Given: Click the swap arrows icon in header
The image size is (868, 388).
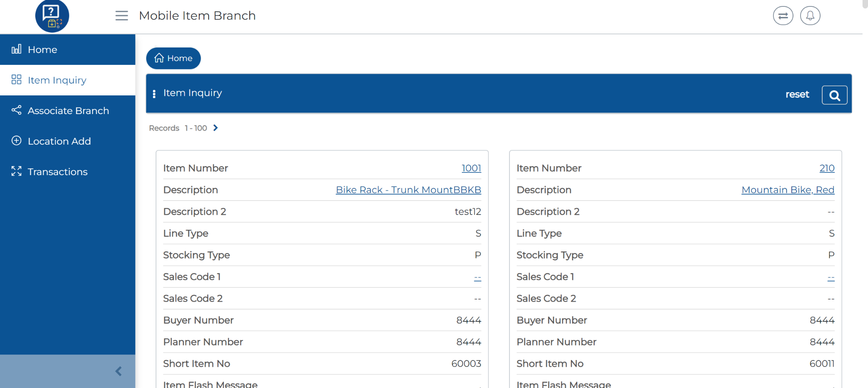Looking at the screenshot, I should pyautogui.click(x=783, y=16).
